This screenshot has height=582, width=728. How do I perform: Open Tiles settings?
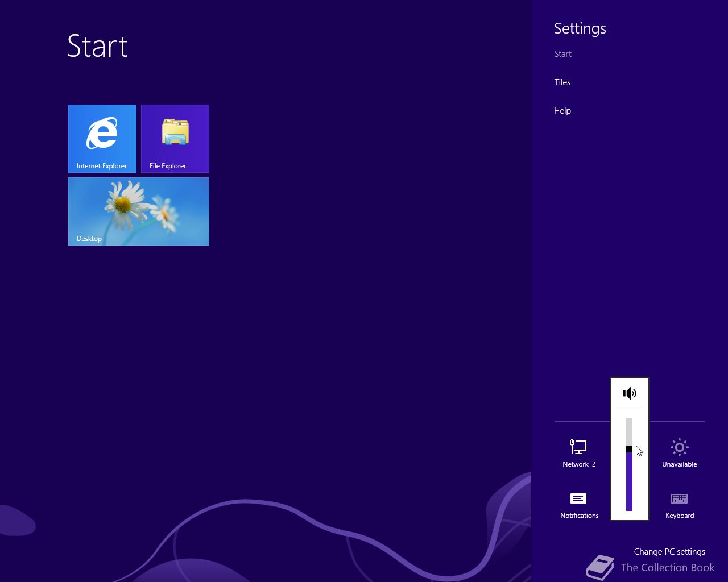pos(562,82)
